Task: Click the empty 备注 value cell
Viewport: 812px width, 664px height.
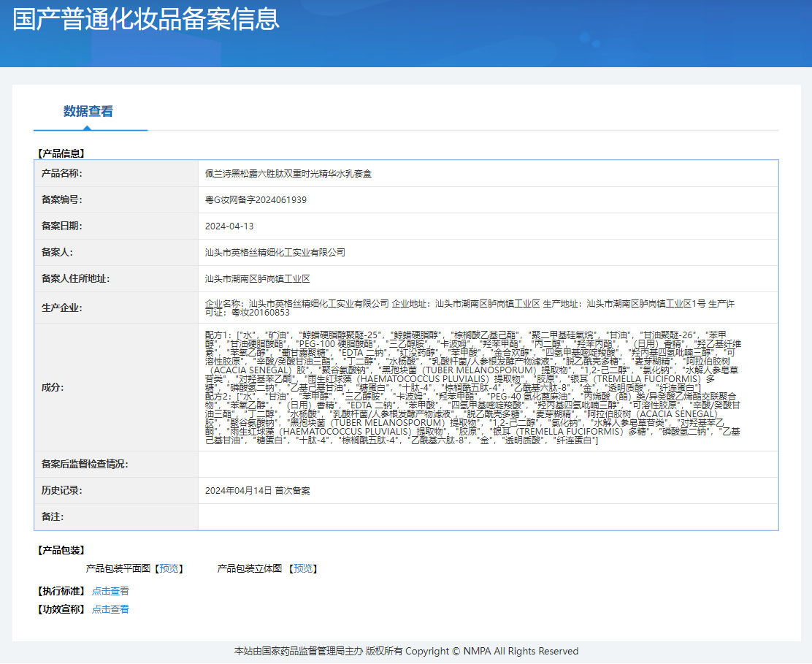Action: tap(487, 517)
